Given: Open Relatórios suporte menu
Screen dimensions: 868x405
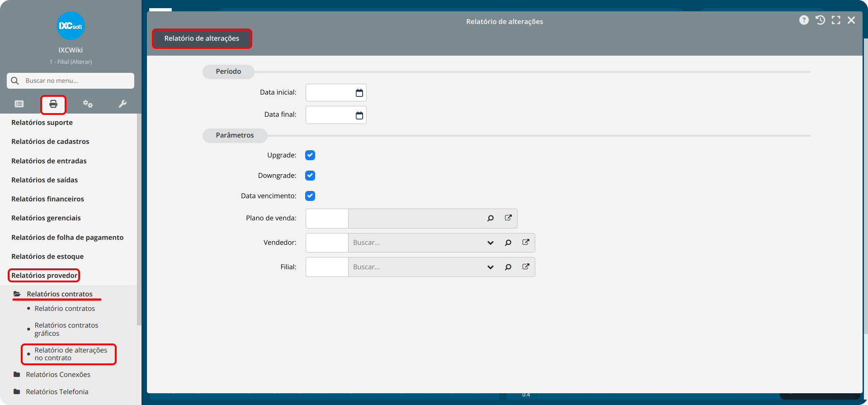Looking at the screenshot, I should coord(42,123).
